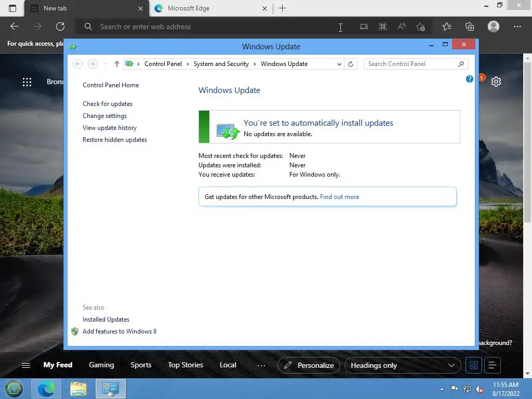Open Microsoft Edge from the taskbar
The width and height of the screenshot is (532, 399).
(x=46, y=389)
